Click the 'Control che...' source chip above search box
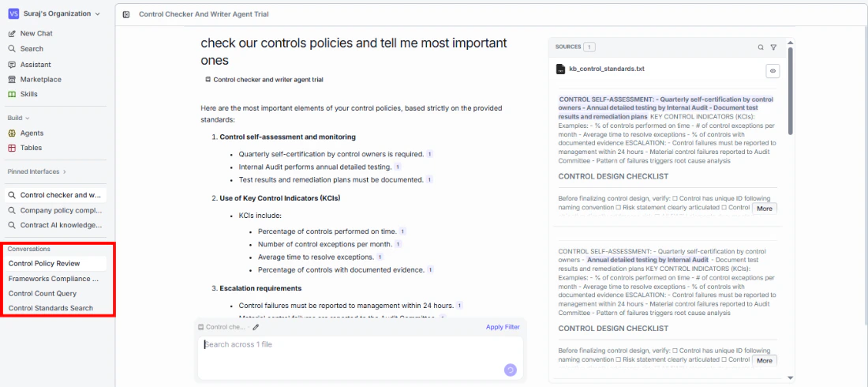 222,327
